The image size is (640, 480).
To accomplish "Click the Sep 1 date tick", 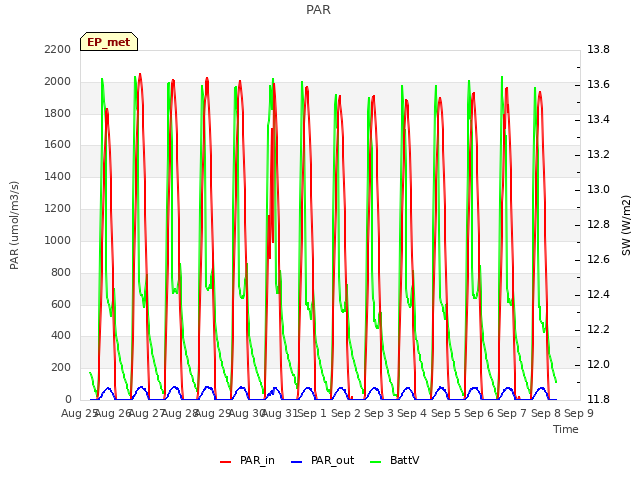I will coord(312,413).
